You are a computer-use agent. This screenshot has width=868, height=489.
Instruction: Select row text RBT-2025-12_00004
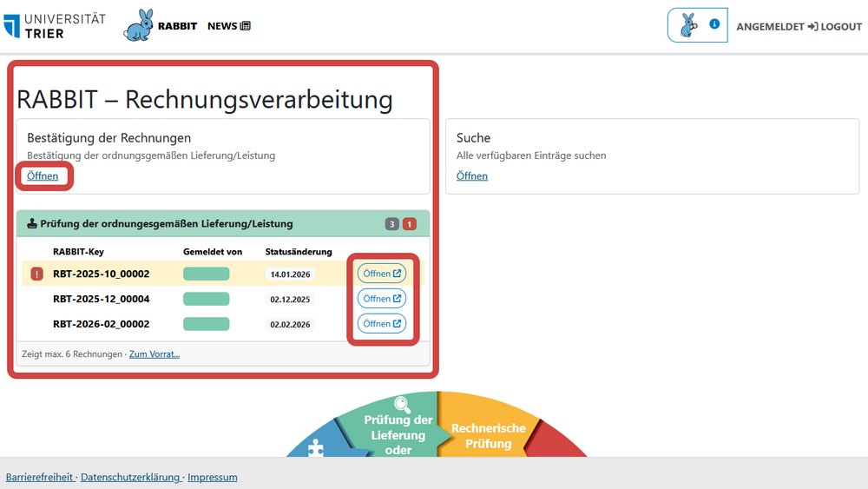pyautogui.click(x=102, y=299)
